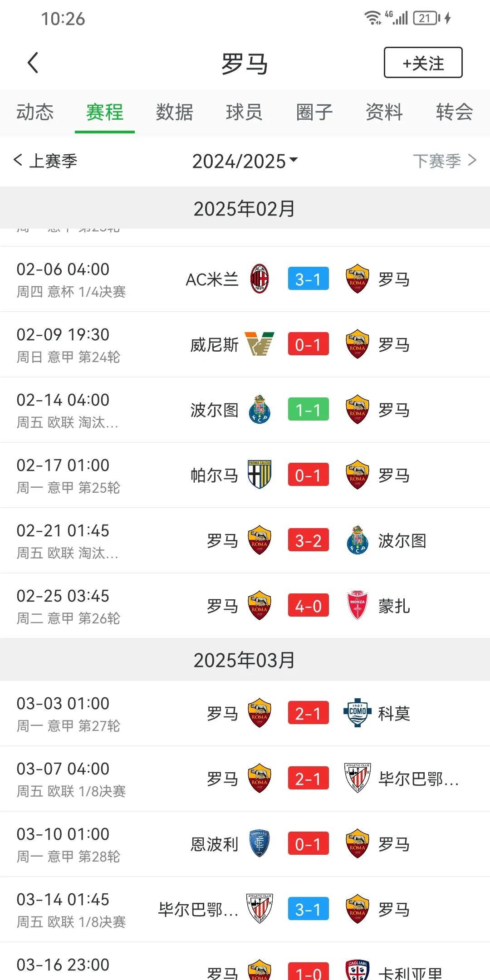Tap the Empoli club logo
The height and width of the screenshot is (980, 490).
(x=260, y=843)
